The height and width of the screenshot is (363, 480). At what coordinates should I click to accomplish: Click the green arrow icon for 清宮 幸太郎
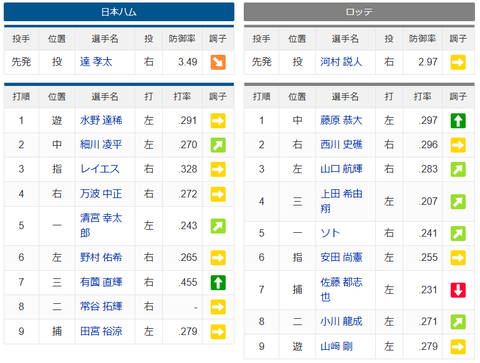point(218,226)
